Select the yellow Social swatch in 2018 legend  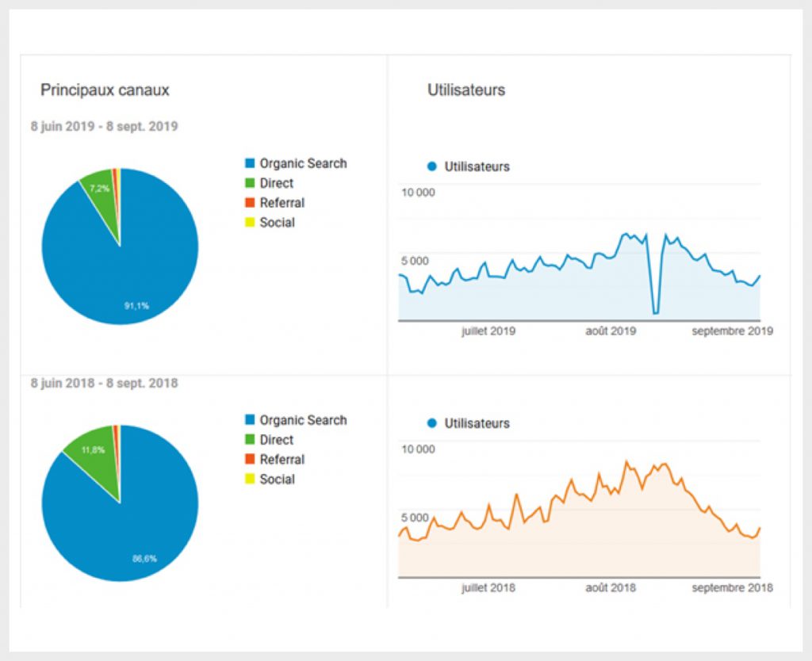pyautogui.click(x=250, y=480)
